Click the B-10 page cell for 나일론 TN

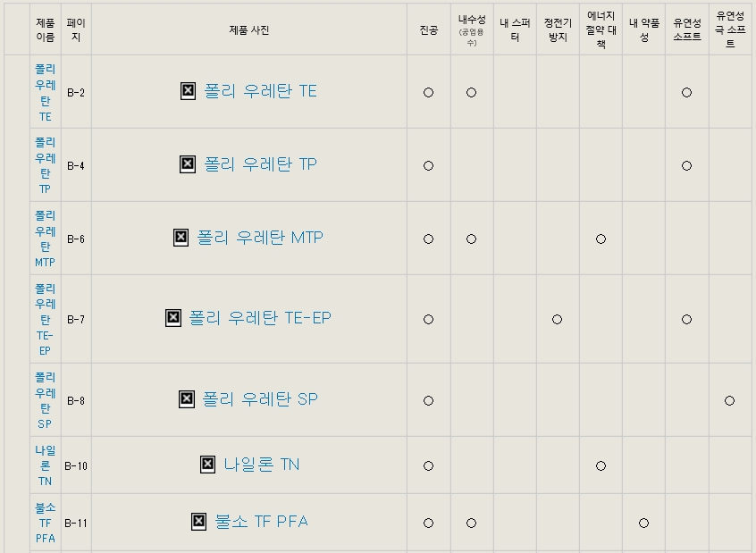tap(76, 465)
